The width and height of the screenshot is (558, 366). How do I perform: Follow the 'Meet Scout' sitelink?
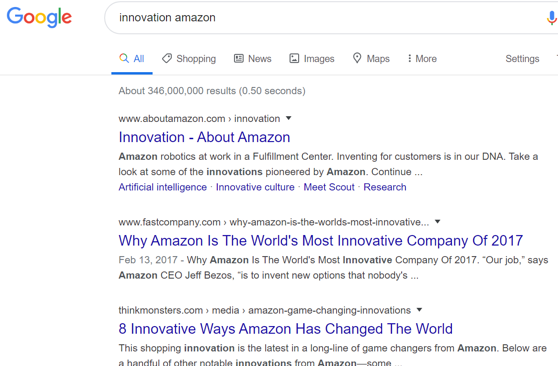329,187
